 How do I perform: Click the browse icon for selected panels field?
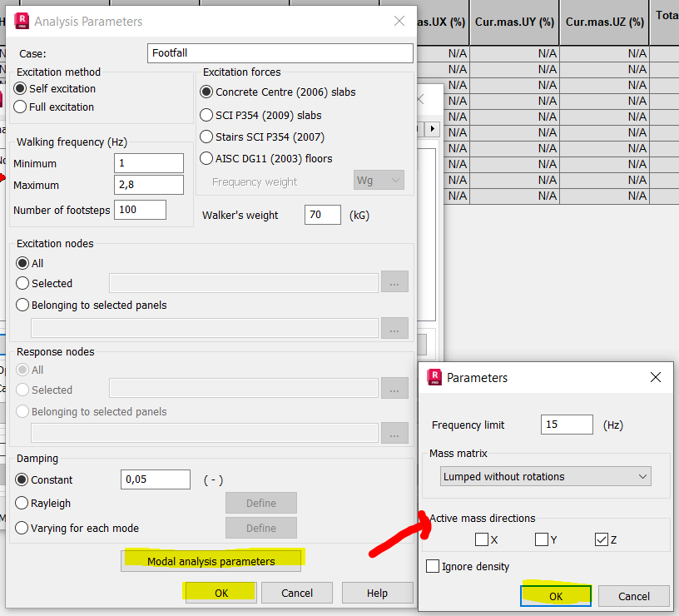pos(394,329)
